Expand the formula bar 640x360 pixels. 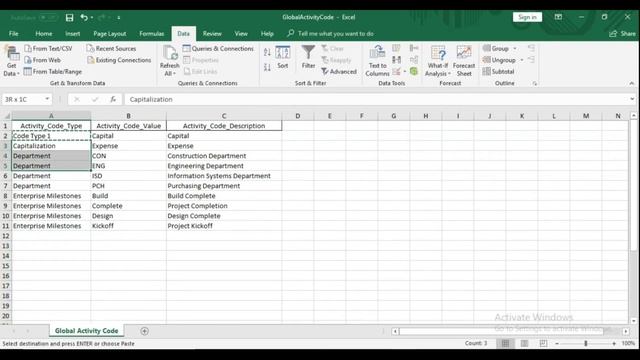tap(632, 99)
